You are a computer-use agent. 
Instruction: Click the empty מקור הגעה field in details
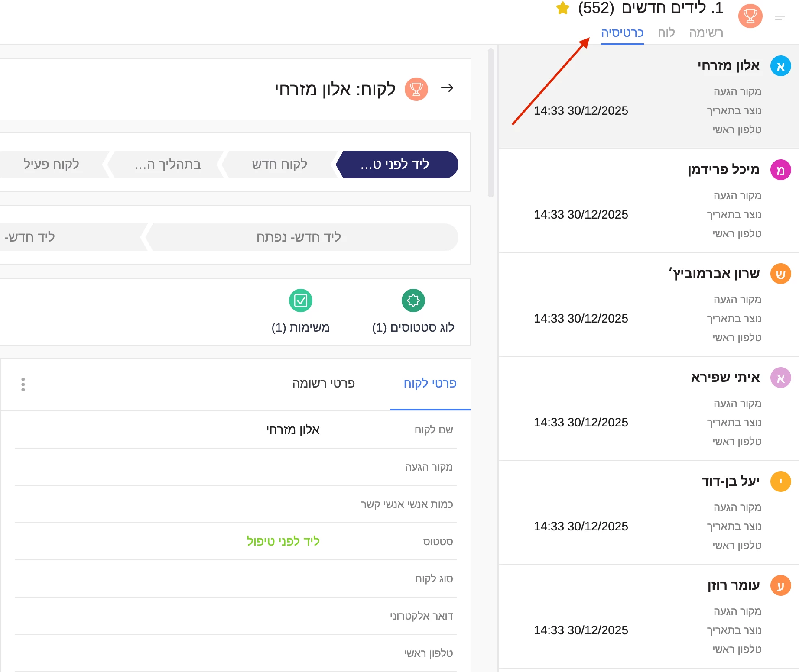(236, 467)
